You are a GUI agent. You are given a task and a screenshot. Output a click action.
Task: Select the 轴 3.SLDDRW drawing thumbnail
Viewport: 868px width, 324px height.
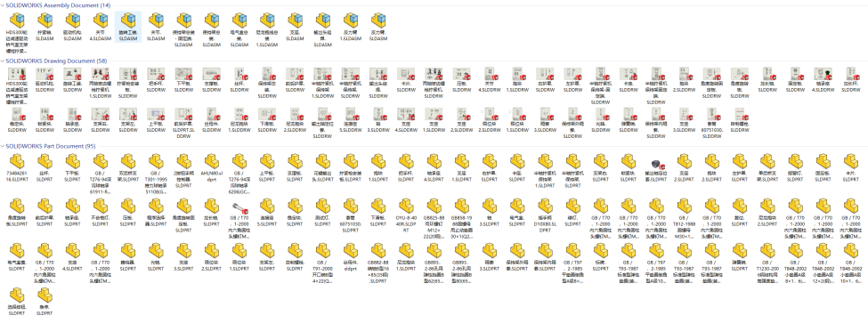377,115
